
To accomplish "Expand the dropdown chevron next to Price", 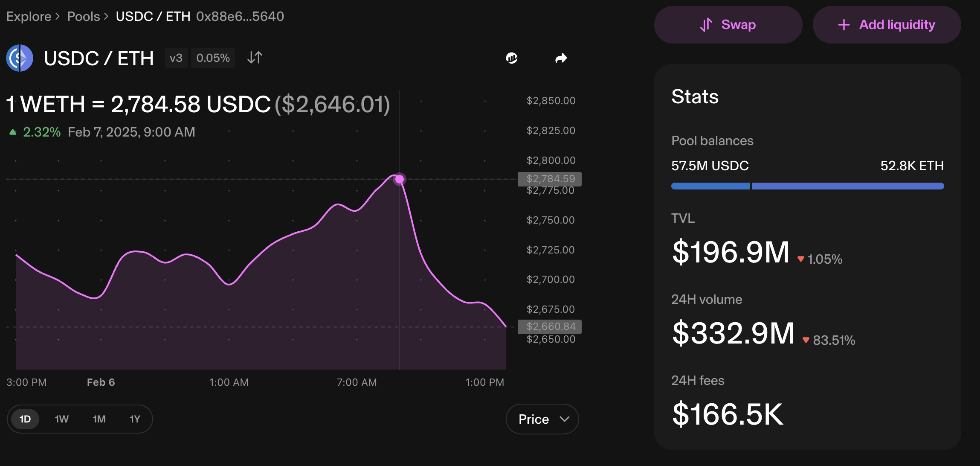I will (565, 419).
